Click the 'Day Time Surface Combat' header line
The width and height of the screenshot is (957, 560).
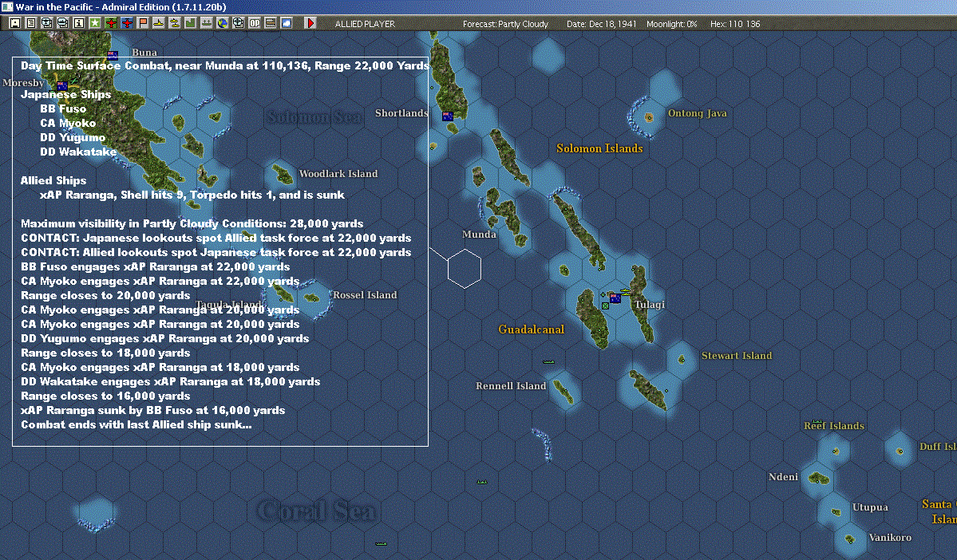(x=224, y=65)
